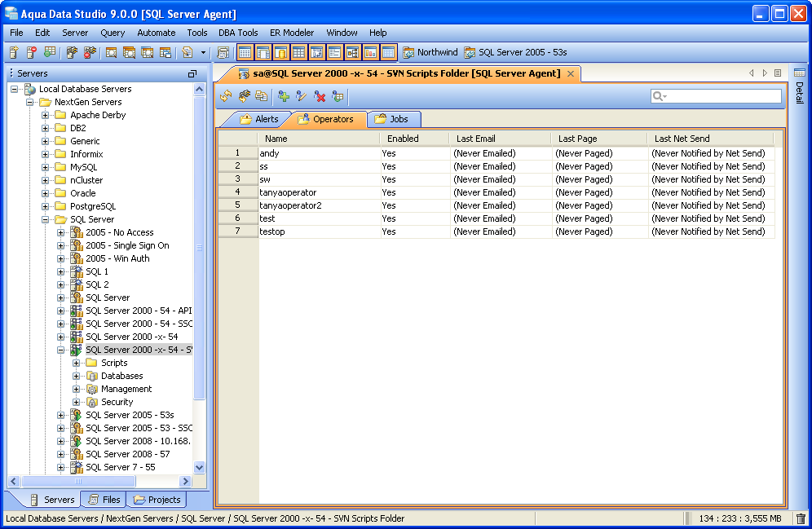Sort by the Enabled column header
Viewport: 812px width, 529px height.
[x=414, y=139]
